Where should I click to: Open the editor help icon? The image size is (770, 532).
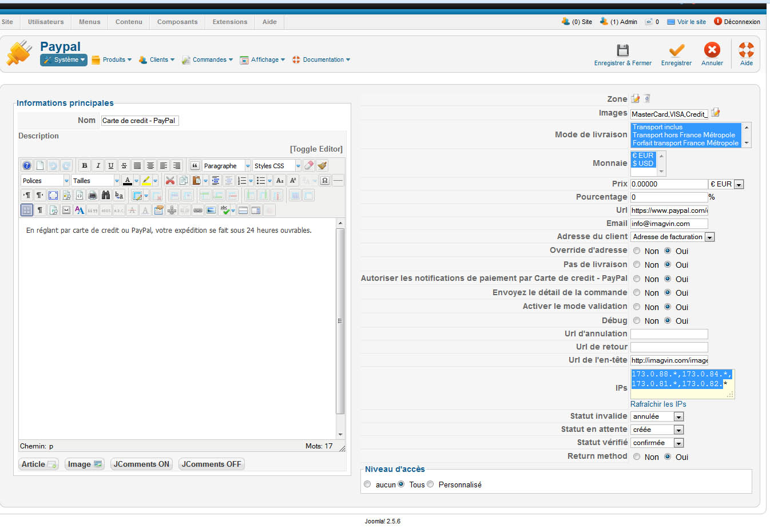(26, 165)
